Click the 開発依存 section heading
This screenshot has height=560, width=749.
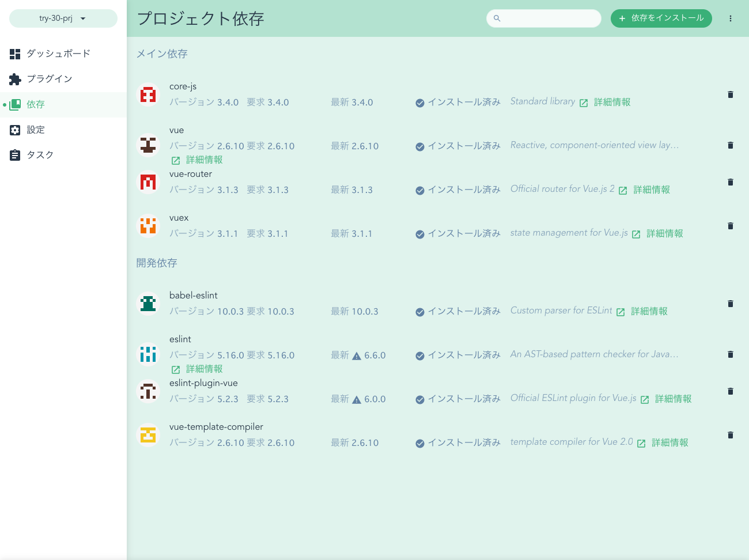pos(157,263)
